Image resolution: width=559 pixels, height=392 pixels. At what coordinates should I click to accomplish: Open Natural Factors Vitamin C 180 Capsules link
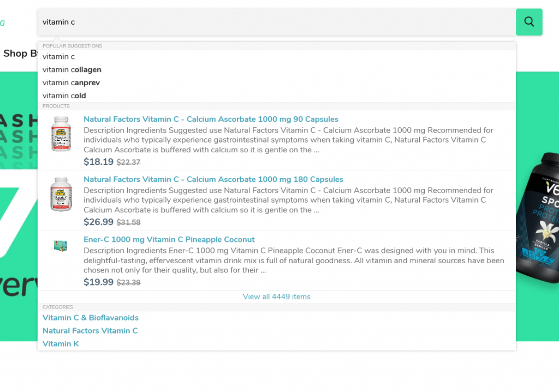coord(213,180)
